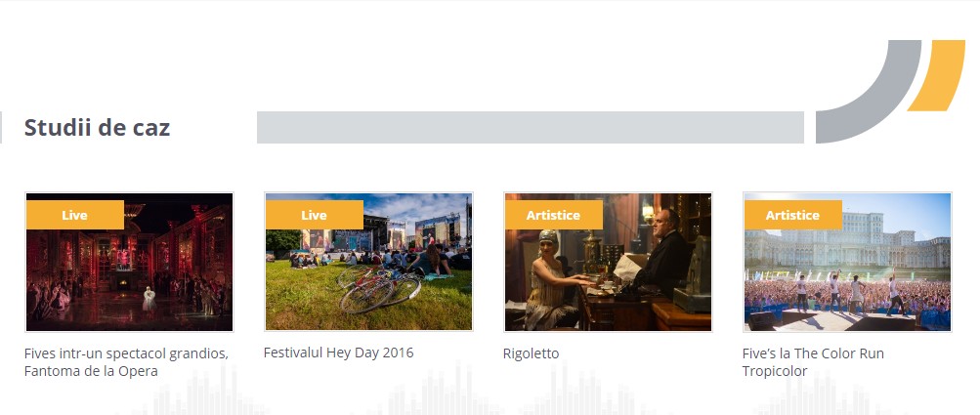This screenshot has width=980, height=415.
Task: Click the yellow slanted decorative shape
Action: (938, 76)
